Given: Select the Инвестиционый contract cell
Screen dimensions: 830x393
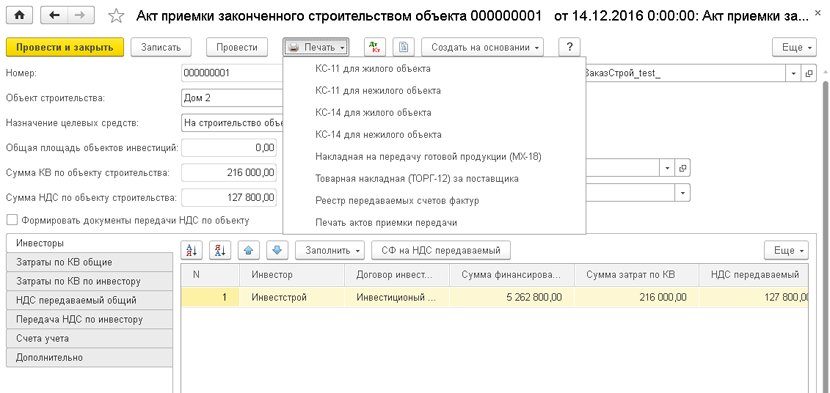Looking at the screenshot, I should point(396,298).
